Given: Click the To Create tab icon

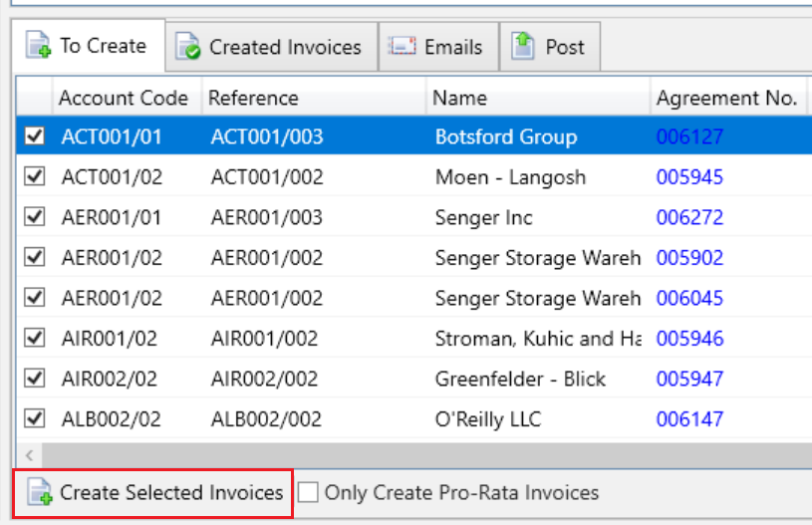Looking at the screenshot, I should [x=39, y=46].
